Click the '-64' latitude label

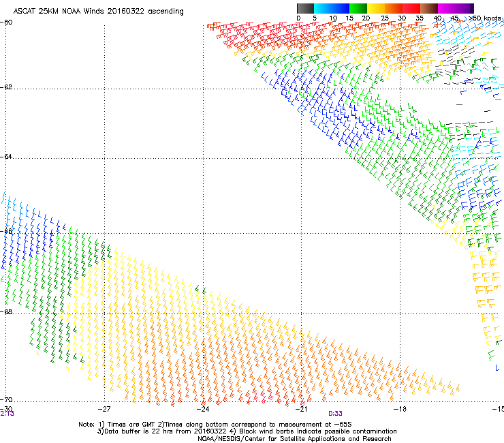coord(6,157)
